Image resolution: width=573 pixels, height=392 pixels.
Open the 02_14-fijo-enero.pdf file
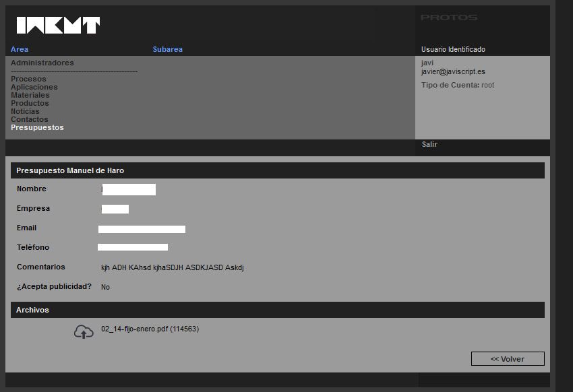150,329
